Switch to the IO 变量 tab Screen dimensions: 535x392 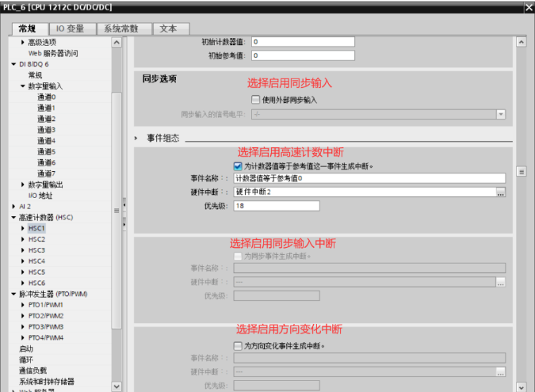[70, 29]
